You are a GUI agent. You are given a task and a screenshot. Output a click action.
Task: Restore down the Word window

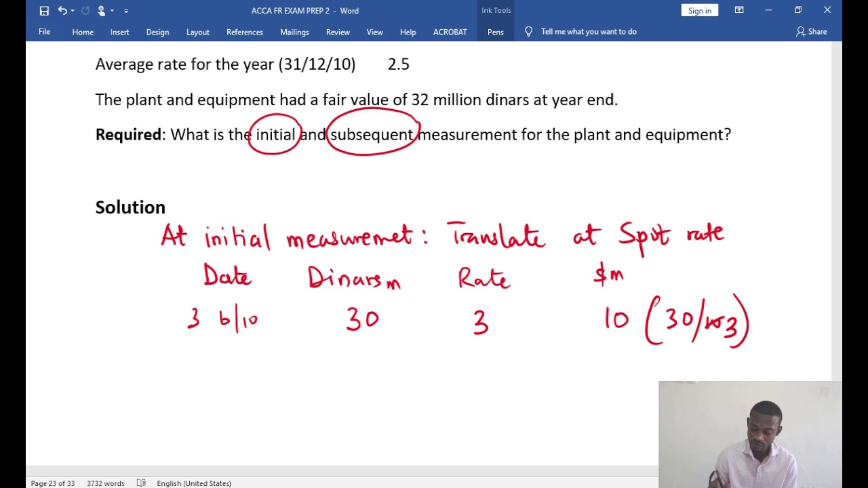click(798, 10)
